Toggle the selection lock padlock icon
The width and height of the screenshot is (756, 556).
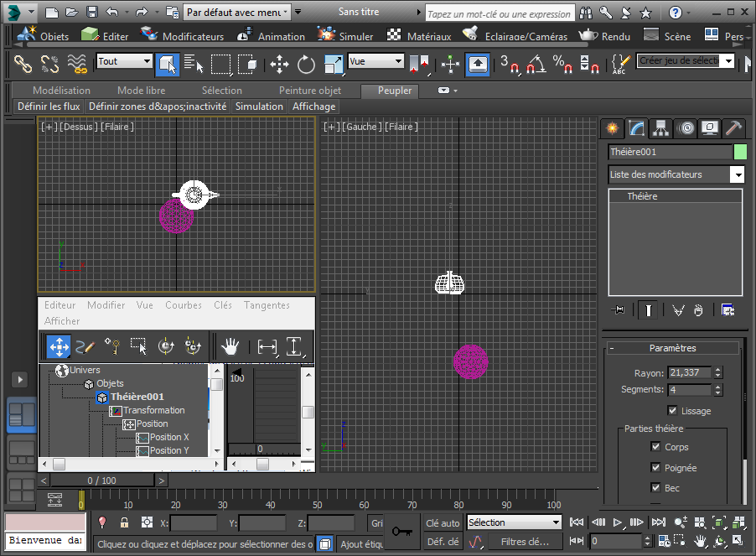124,522
